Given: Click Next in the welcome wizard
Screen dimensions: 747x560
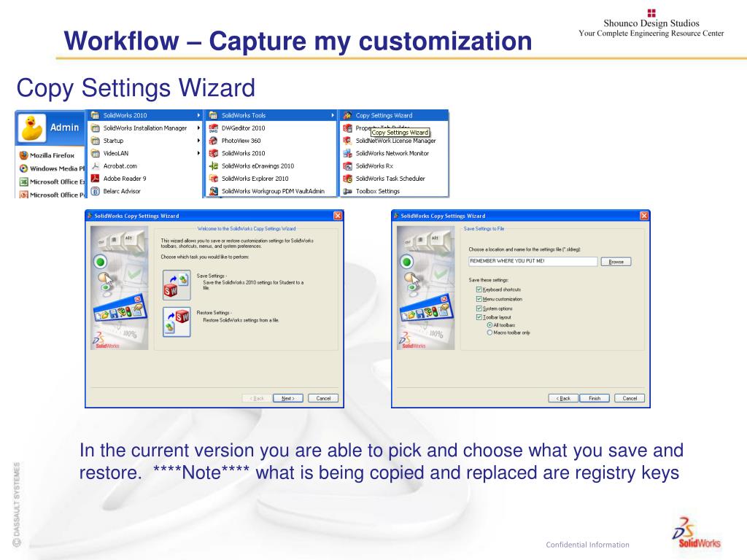Looking at the screenshot, I should coord(287,398).
